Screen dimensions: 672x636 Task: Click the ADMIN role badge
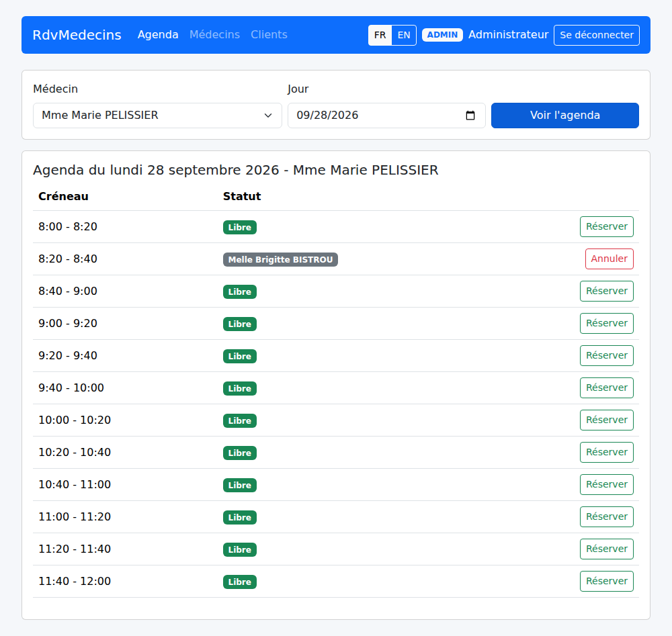point(442,35)
